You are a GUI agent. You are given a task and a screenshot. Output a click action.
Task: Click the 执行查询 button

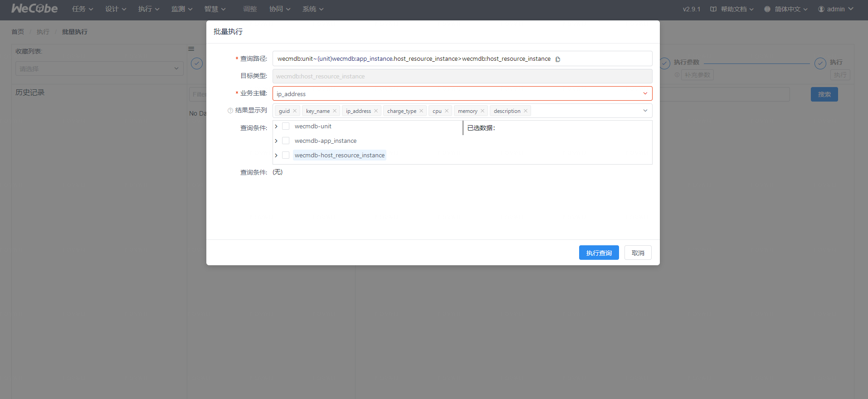tap(599, 253)
